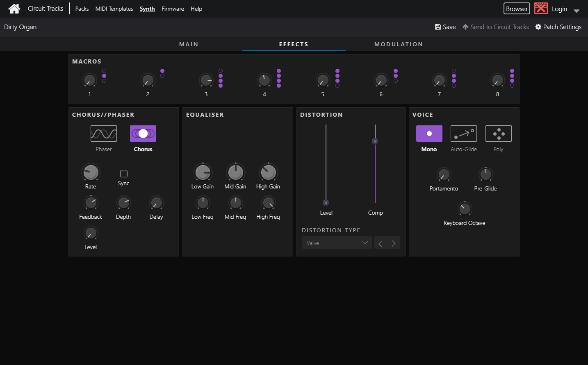Click the Mono voice mode icon
Image resolution: width=588 pixels, height=365 pixels.
(429, 133)
